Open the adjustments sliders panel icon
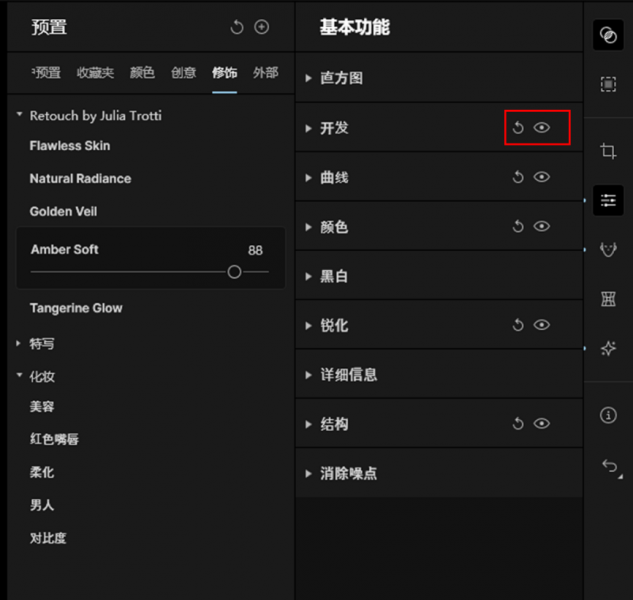The height and width of the screenshot is (600, 633). point(608,201)
